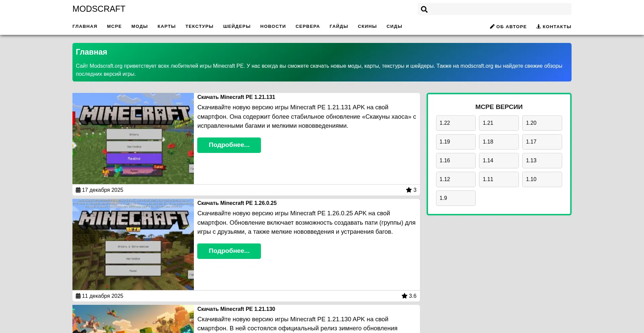The height and width of the screenshot is (333, 644).
Task: Click the search magnifier icon
Action: [x=424, y=9]
